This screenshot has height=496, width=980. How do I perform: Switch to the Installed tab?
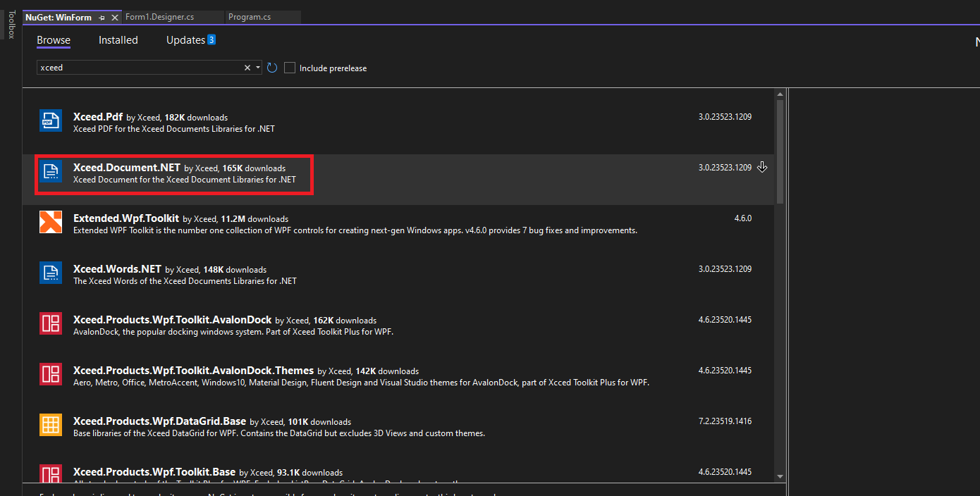point(118,40)
